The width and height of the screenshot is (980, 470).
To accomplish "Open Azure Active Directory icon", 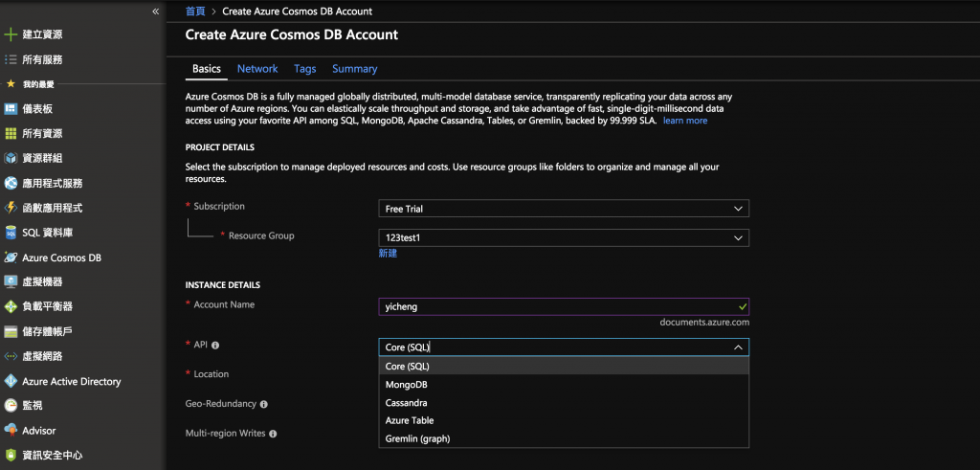I will [11, 381].
